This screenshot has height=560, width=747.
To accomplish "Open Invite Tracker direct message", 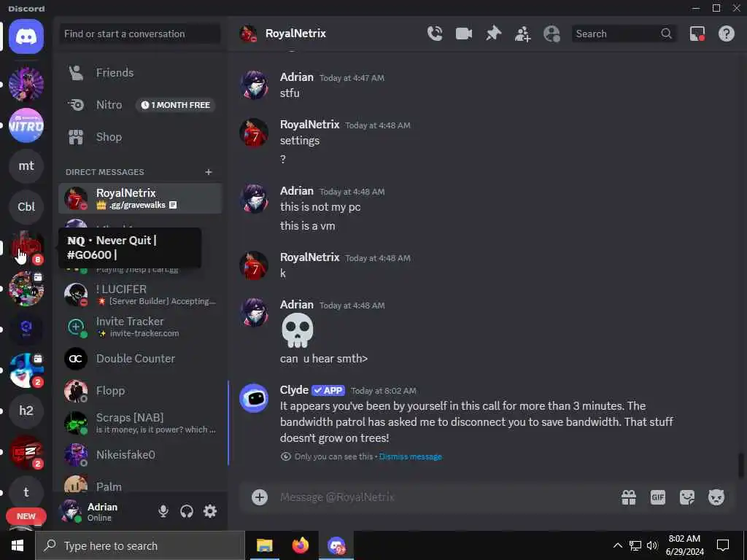I will pos(139,327).
